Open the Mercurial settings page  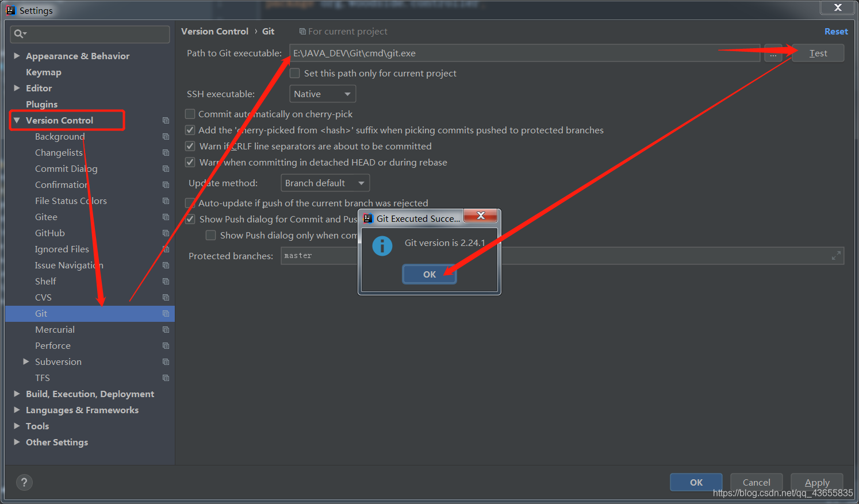coord(55,330)
